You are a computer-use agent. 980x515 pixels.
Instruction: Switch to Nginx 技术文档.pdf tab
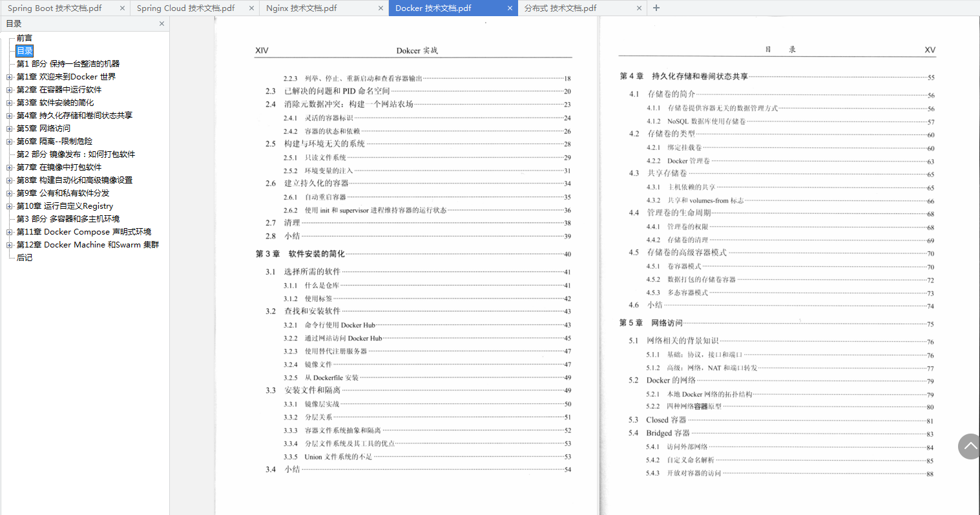(302, 8)
